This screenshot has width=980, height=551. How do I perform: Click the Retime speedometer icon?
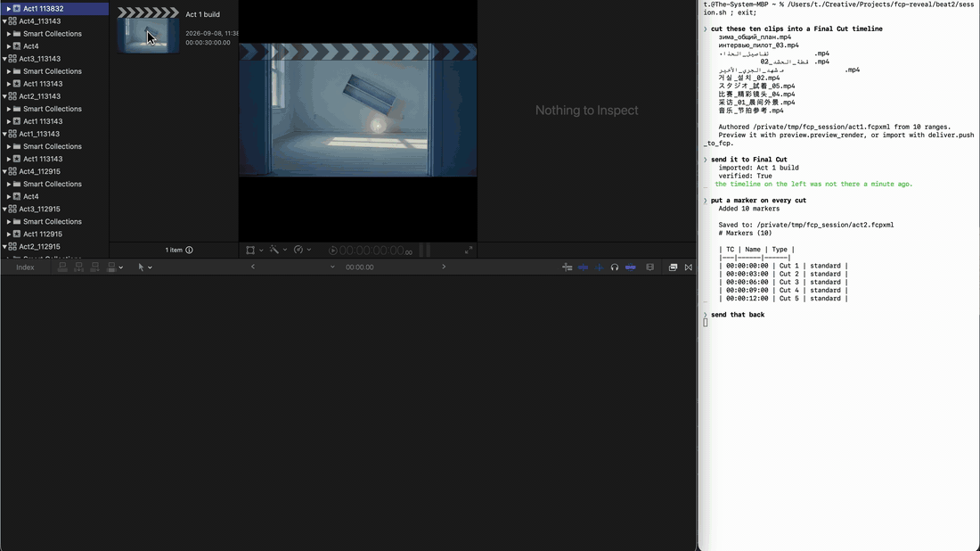pyautogui.click(x=298, y=250)
